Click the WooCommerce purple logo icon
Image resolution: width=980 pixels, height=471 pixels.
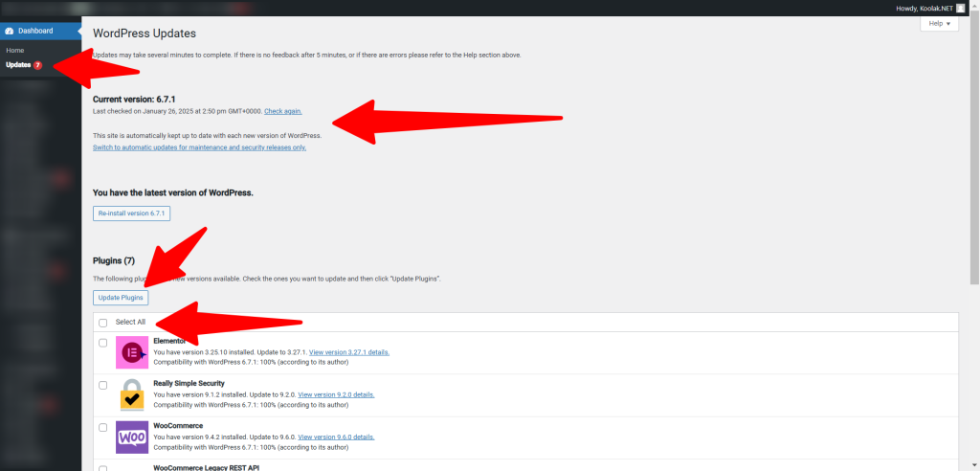(x=132, y=437)
